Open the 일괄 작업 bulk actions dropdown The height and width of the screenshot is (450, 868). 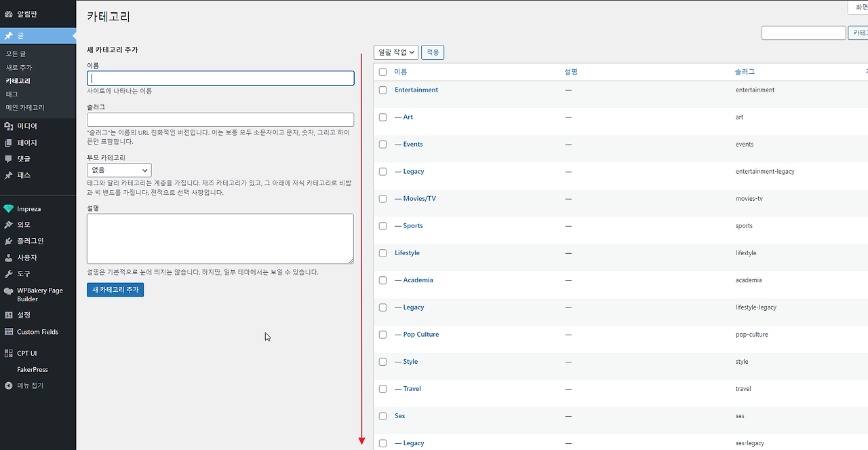396,52
